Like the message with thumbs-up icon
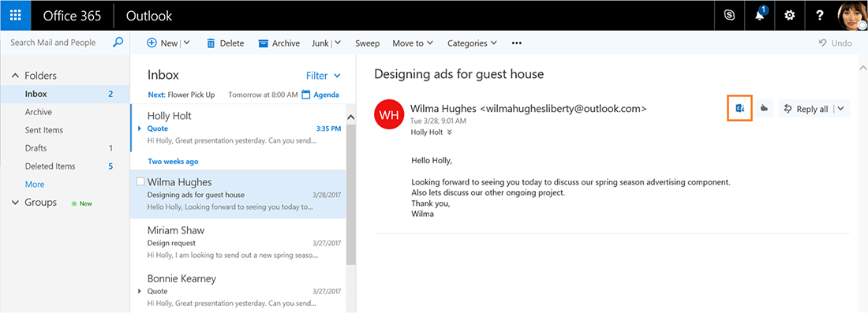The image size is (868, 317). point(765,109)
